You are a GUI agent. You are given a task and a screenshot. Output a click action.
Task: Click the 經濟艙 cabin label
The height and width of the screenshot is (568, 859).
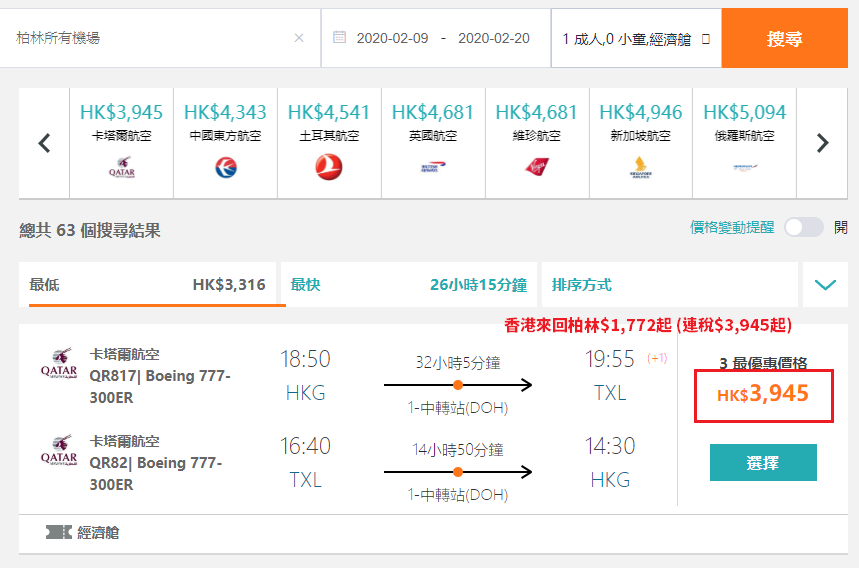coord(98,532)
